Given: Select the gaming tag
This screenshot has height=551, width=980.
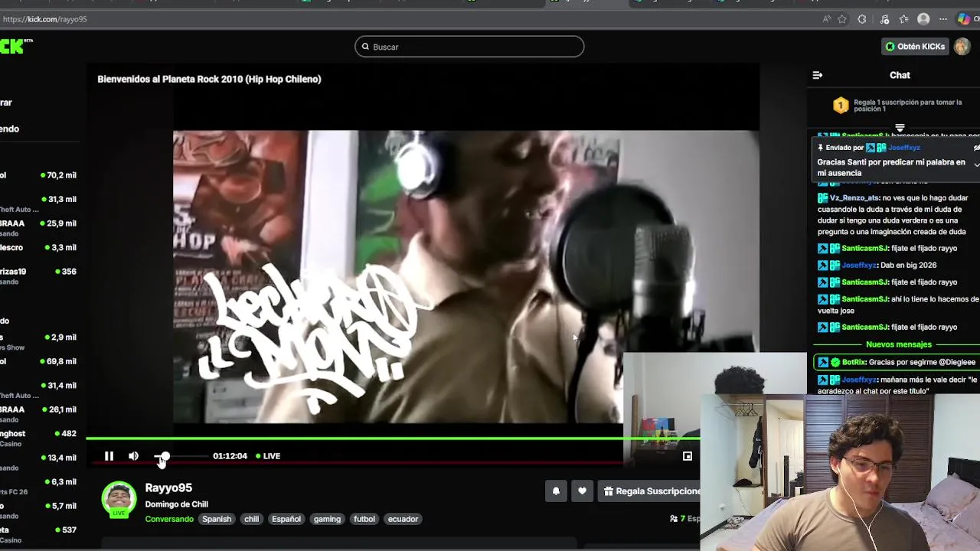Looking at the screenshot, I should point(327,519).
